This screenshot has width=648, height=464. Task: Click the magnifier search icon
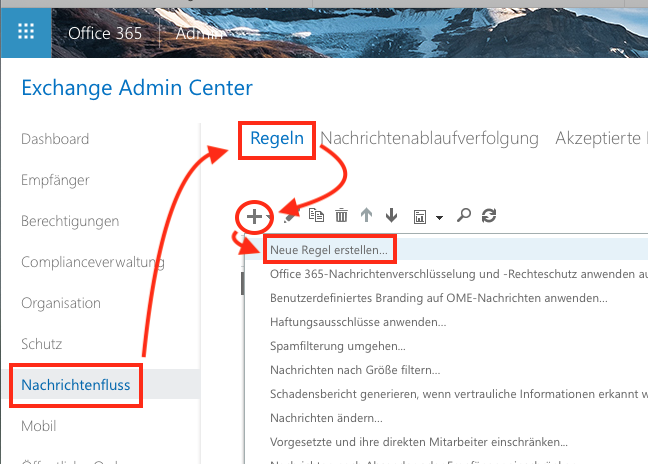464,215
